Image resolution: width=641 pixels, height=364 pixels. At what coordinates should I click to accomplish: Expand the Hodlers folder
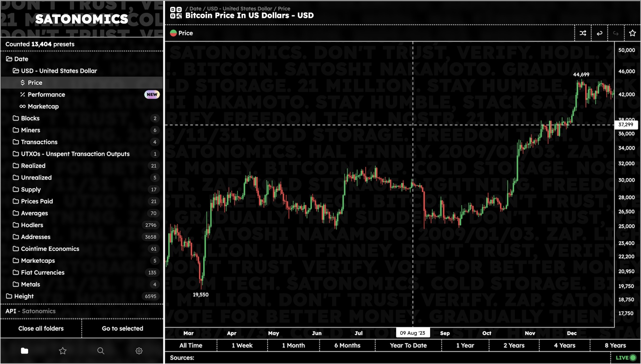pos(82,225)
